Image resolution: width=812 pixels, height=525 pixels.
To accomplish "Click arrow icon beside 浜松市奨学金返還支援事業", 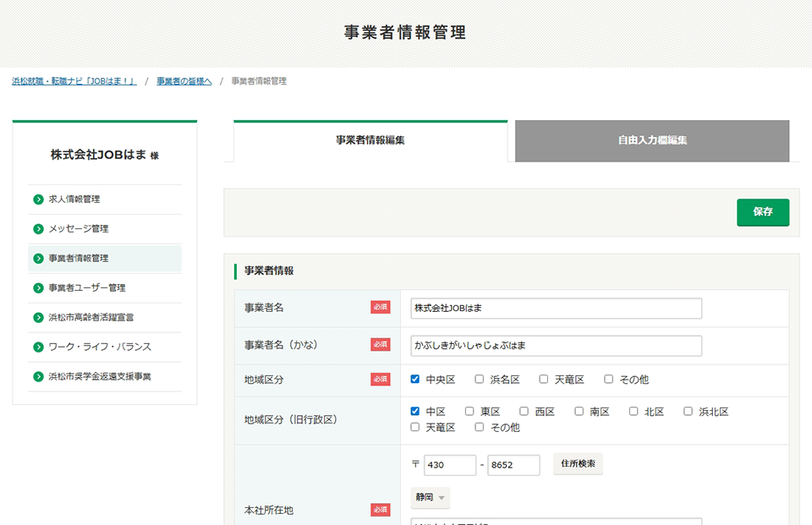I will coord(38,377).
